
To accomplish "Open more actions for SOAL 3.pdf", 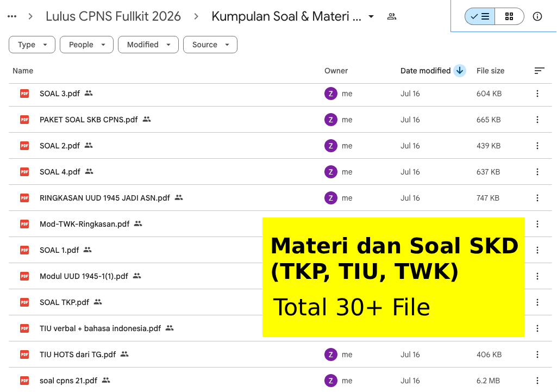I will coord(537,94).
